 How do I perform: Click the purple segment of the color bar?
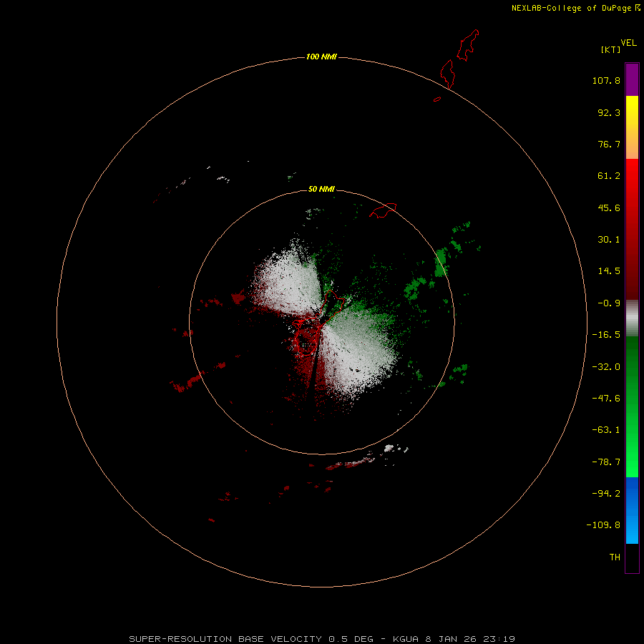632,79
